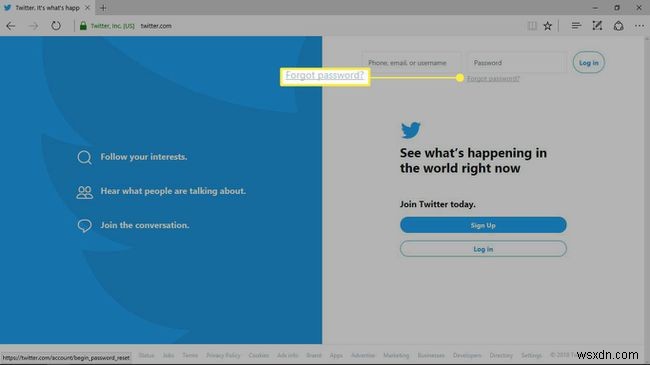Open the Marketing footer link
Image resolution: width=650 pixels, height=365 pixels.
(396, 355)
